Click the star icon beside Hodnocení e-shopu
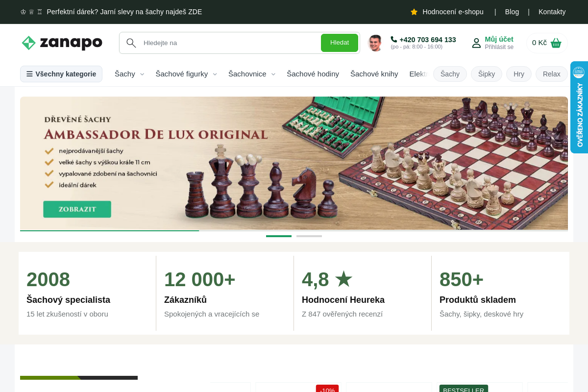 tap(414, 12)
